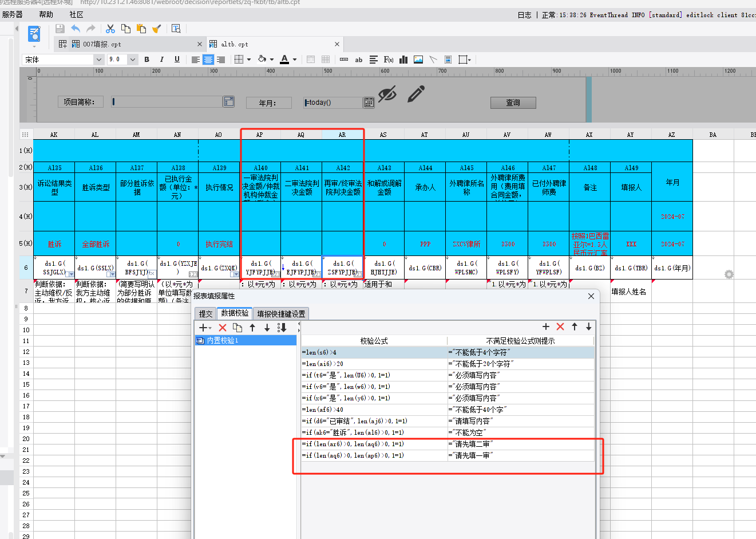This screenshot has height=539, width=756.
Task: Close the 007填报.cpt tab
Action: tap(200, 44)
